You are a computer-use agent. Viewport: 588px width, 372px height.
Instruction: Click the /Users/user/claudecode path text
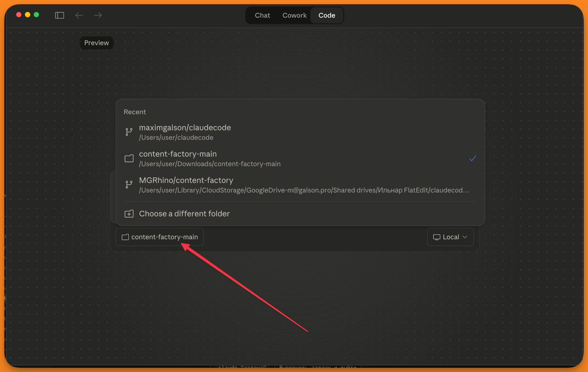tap(176, 137)
